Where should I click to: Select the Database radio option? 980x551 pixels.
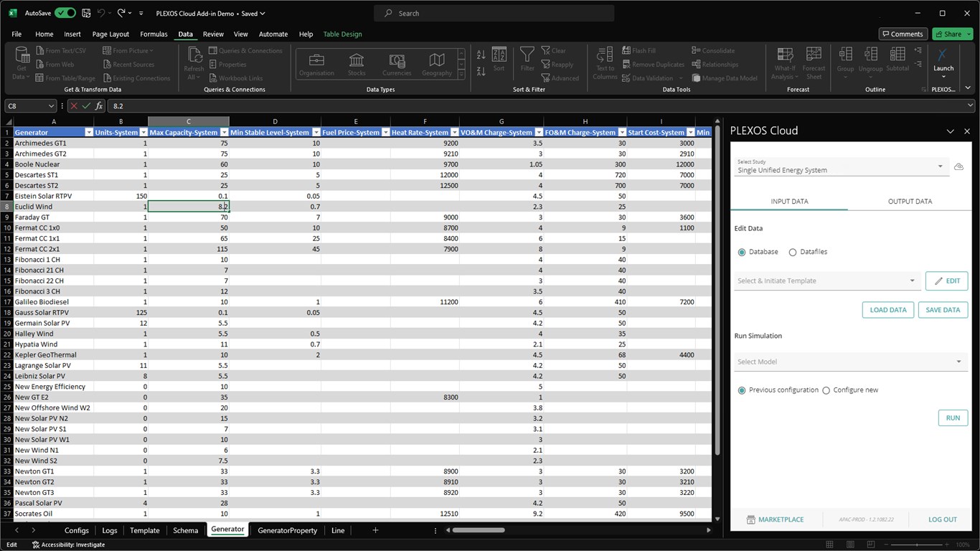point(742,252)
